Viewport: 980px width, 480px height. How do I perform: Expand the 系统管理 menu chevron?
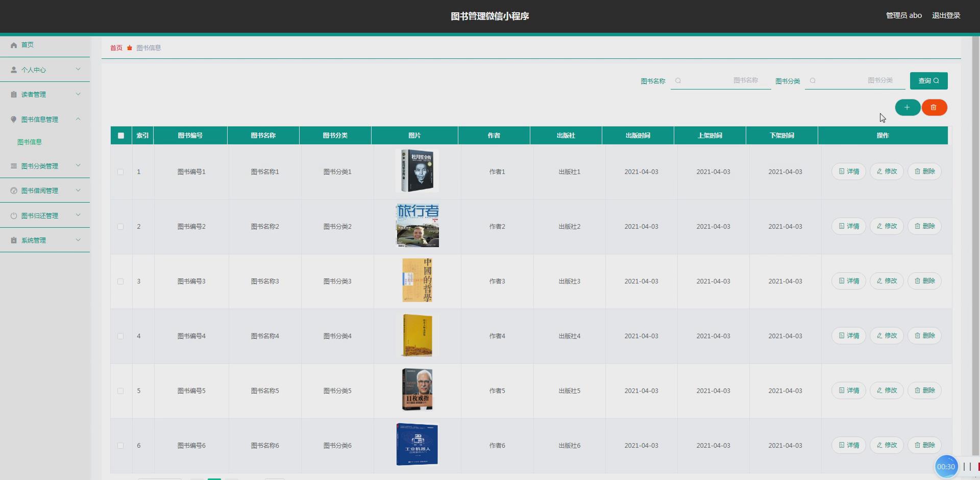(x=78, y=239)
